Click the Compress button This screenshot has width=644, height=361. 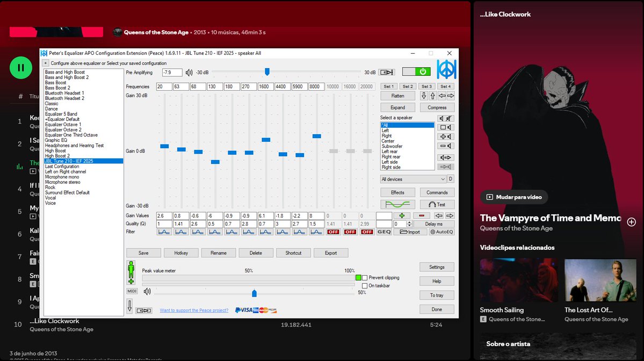[437, 107]
